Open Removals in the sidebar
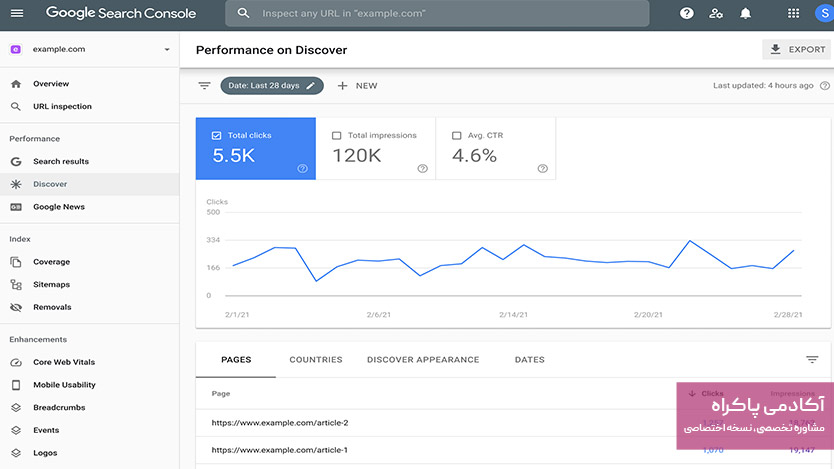834x469 pixels. [x=52, y=307]
